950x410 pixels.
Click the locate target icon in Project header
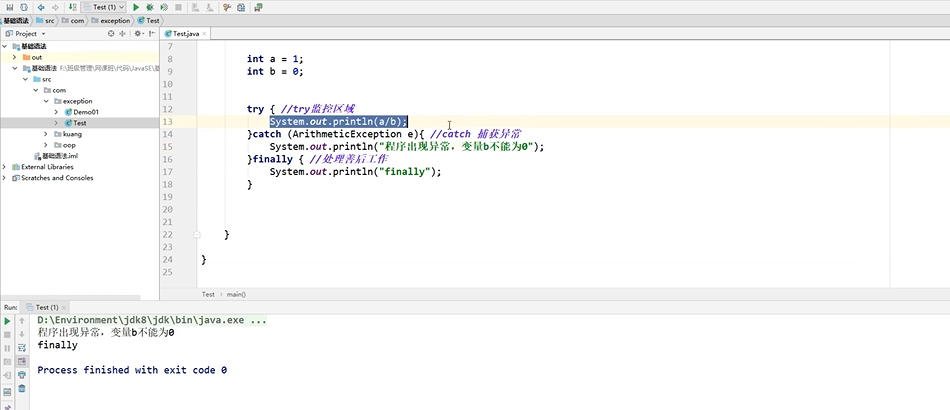(111, 33)
